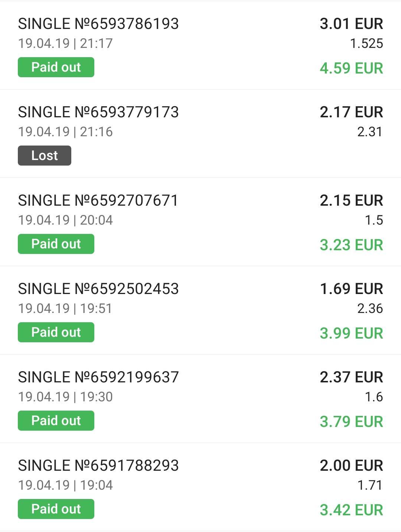Open bet SINGLE №6593779173
The height and width of the screenshot is (532, 401).
(98, 112)
